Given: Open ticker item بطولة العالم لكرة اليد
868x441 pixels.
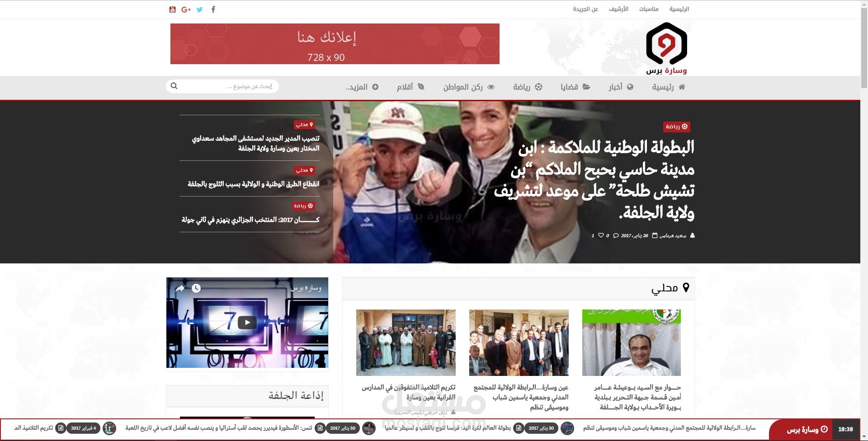Looking at the screenshot, I should 448,428.
